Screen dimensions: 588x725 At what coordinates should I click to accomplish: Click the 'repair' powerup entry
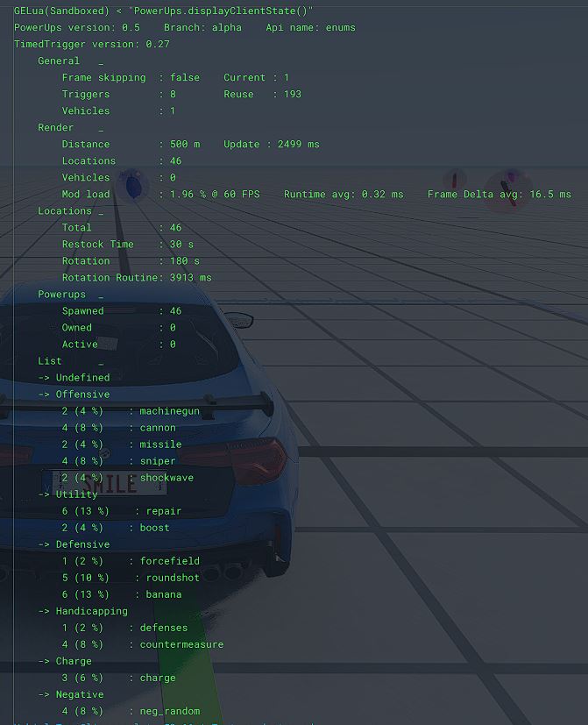tap(122, 511)
